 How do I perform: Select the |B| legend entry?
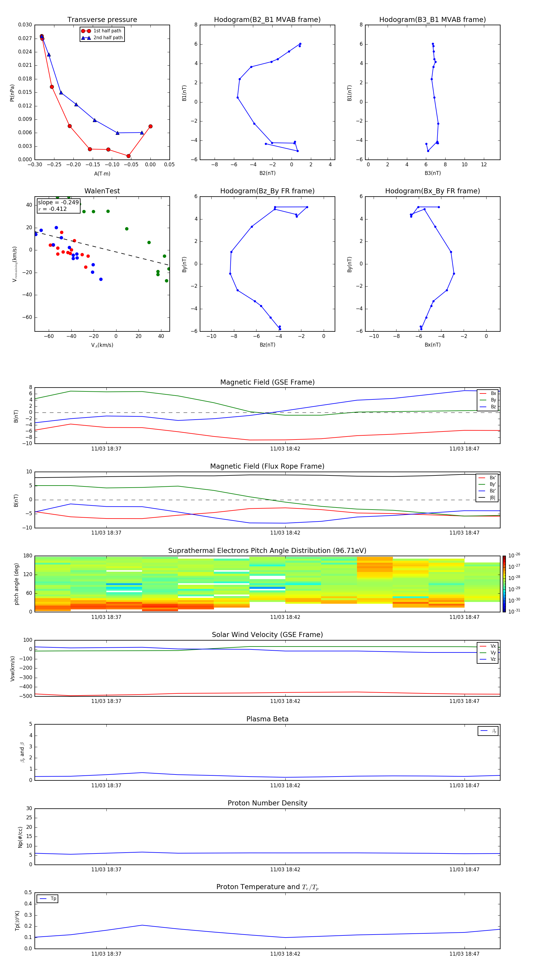[487, 498]
